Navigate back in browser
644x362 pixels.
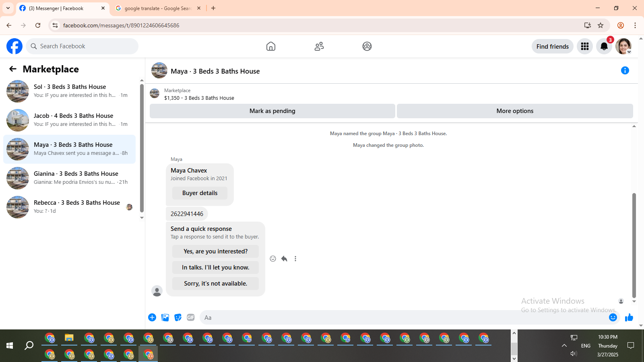click(x=9, y=25)
